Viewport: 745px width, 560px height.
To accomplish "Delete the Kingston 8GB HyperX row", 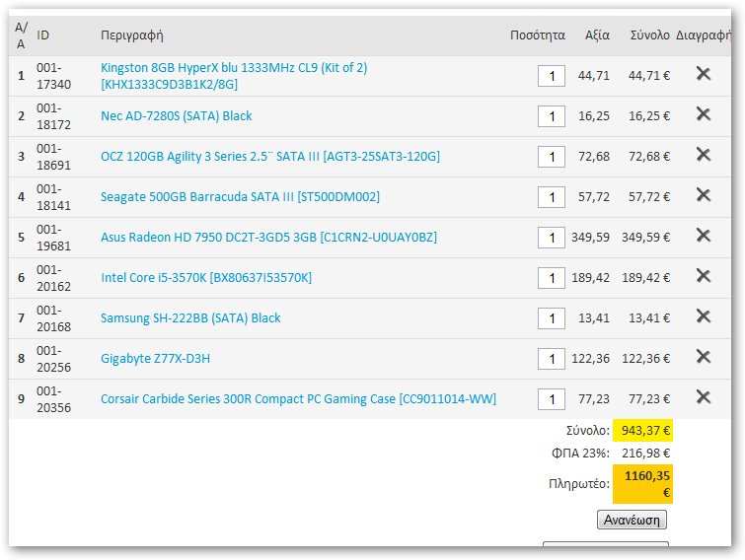I will point(704,74).
